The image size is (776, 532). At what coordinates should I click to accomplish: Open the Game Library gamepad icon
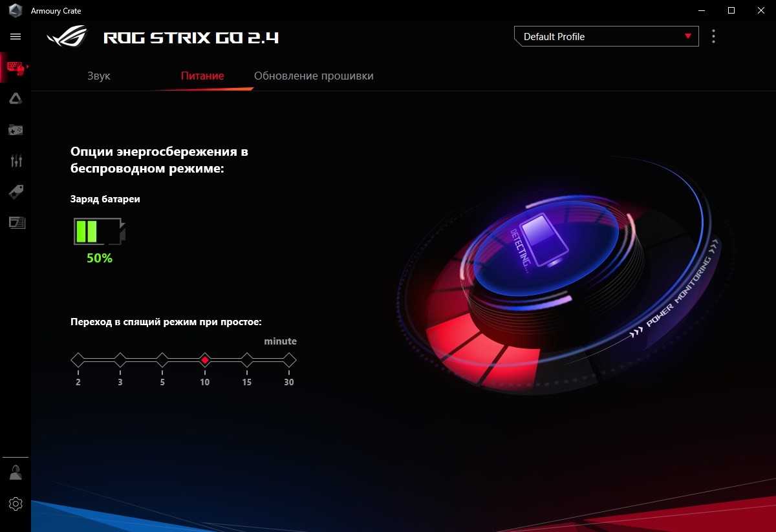(16, 130)
